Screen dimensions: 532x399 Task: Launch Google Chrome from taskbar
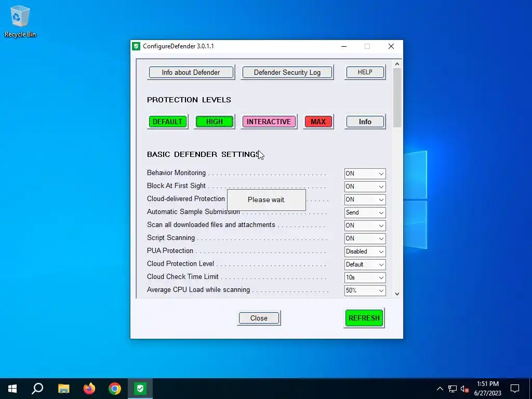[x=115, y=389]
